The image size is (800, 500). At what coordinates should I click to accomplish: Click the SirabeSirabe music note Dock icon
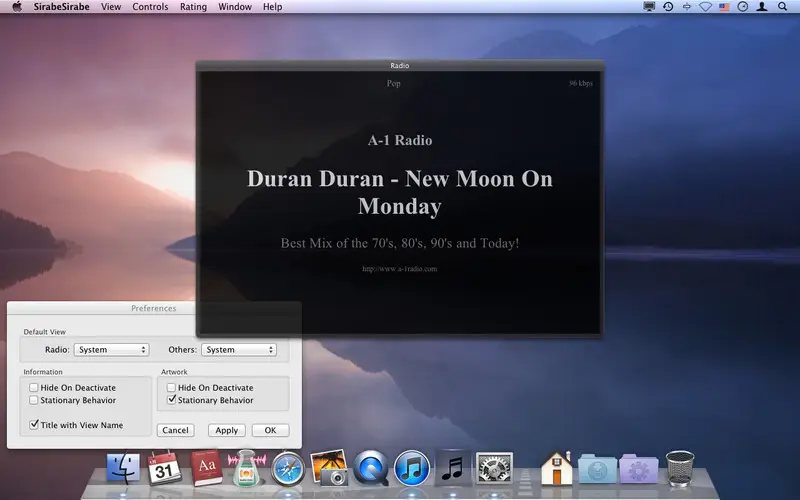[452, 468]
